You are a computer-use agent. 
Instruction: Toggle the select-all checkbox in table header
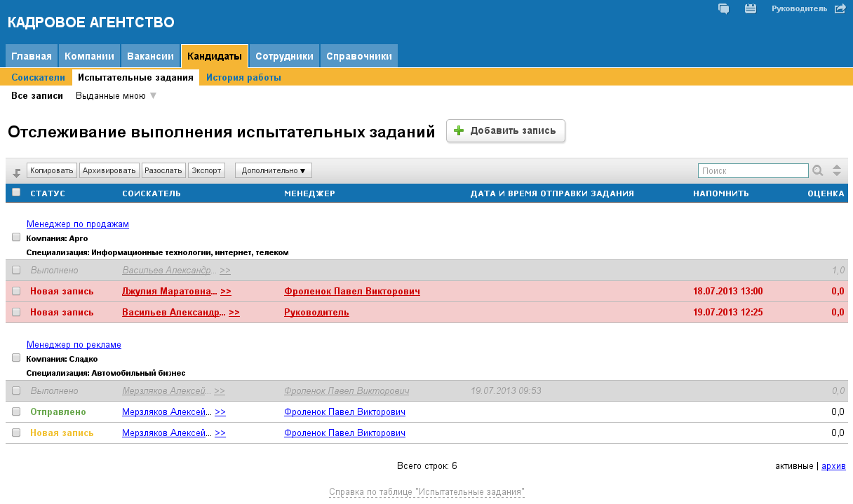coord(16,193)
